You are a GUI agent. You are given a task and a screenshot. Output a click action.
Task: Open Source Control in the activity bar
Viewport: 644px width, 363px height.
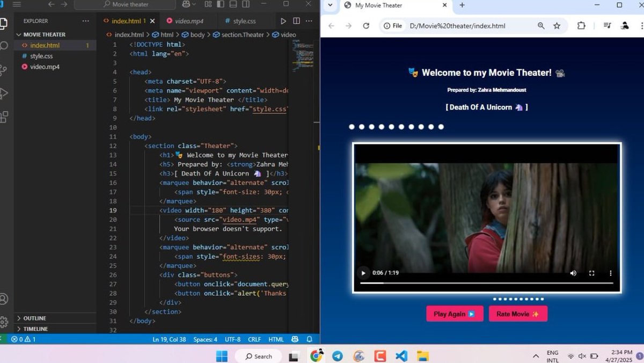point(4,70)
